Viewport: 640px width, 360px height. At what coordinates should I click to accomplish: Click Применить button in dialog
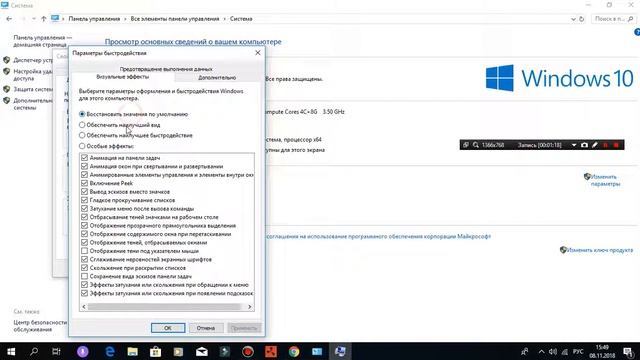(244, 328)
